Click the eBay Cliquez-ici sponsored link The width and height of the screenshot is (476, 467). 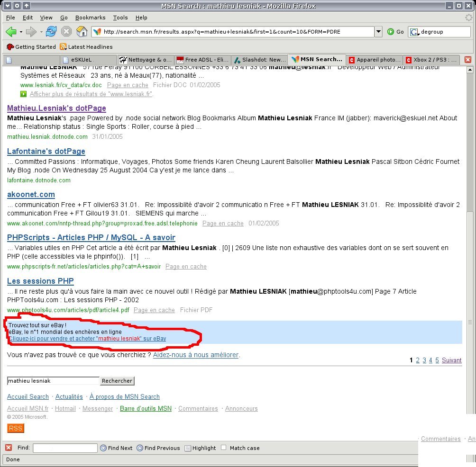[x=87, y=339]
